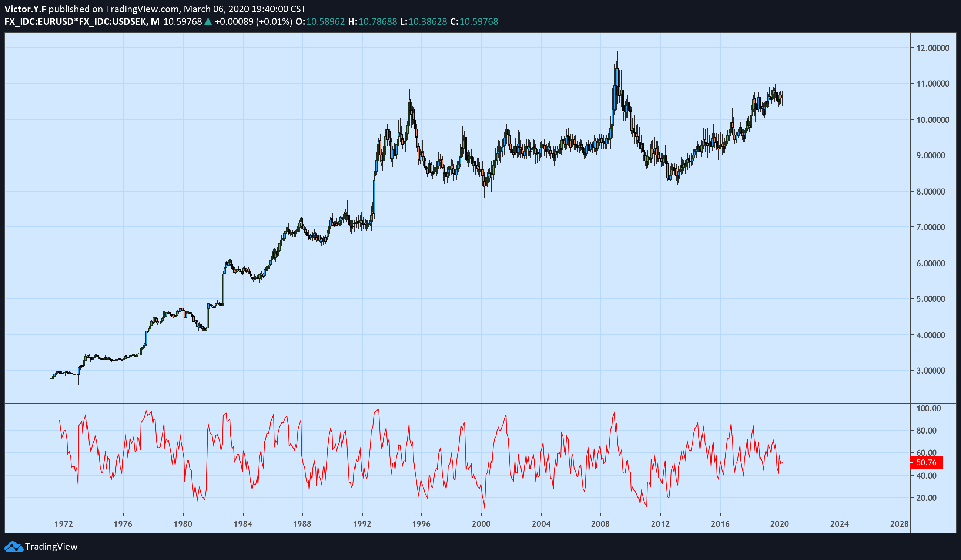
Task: Click the 1996 time axis label
Action: pos(421,524)
